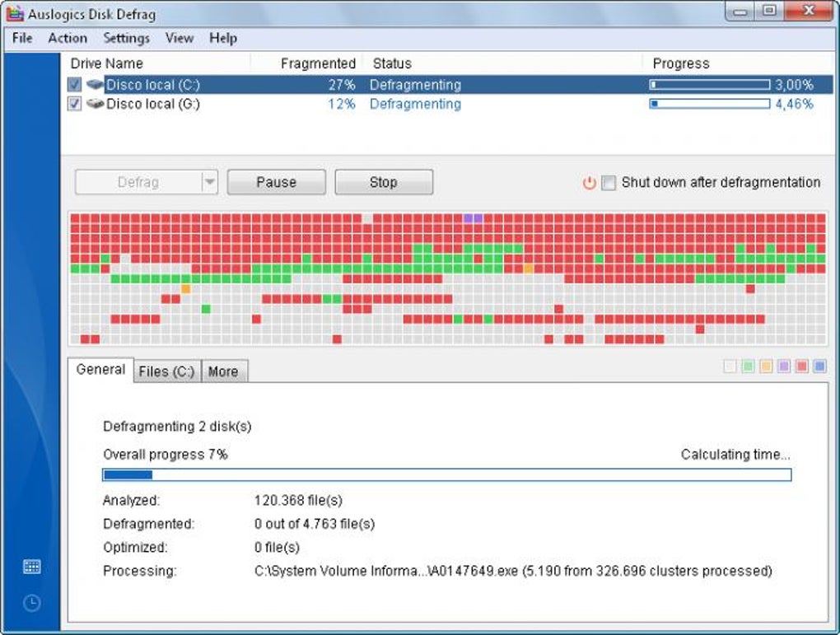840x635 pixels.
Task: Enable Shut down after defragmentation checkbox
Action: tap(609, 183)
